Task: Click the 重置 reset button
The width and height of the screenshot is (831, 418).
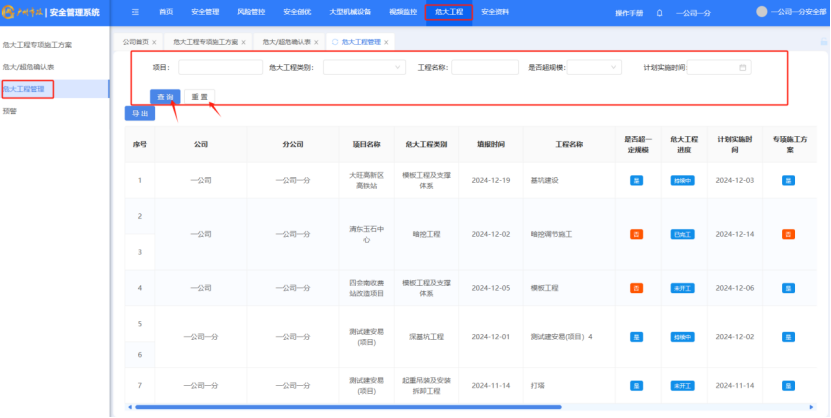Action: tap(200, 97)
